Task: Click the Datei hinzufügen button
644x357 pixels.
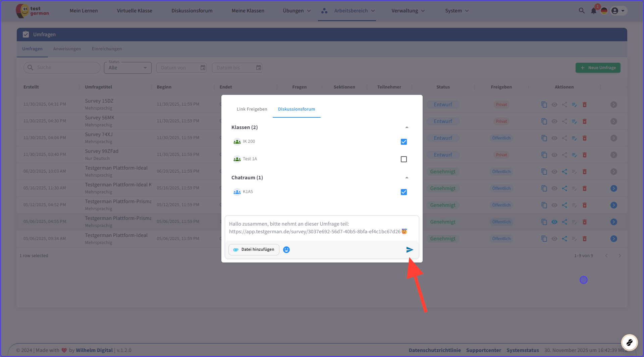Action: pos(254,250)
